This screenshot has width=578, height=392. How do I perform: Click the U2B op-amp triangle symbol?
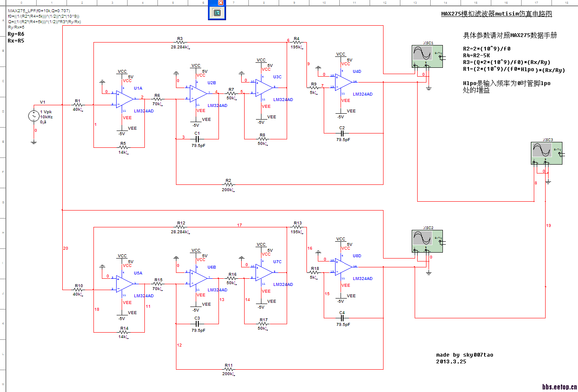tap(198, 93)
